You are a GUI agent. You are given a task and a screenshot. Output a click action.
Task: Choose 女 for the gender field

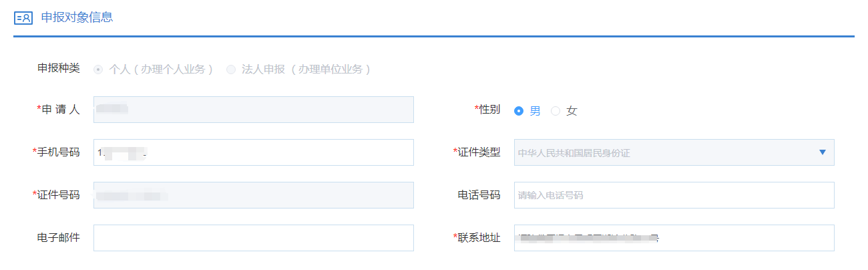pyautogui.click(x=556, y=111)
